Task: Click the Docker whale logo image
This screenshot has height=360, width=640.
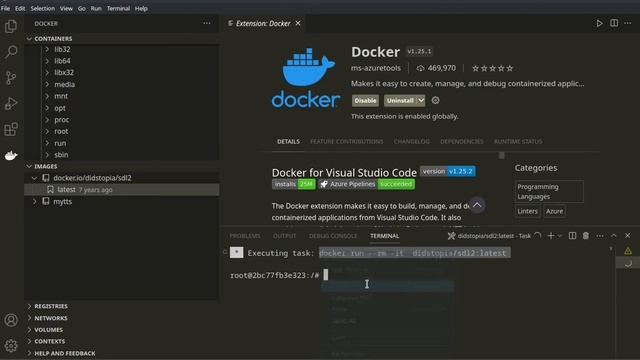Action: (306, 78)
